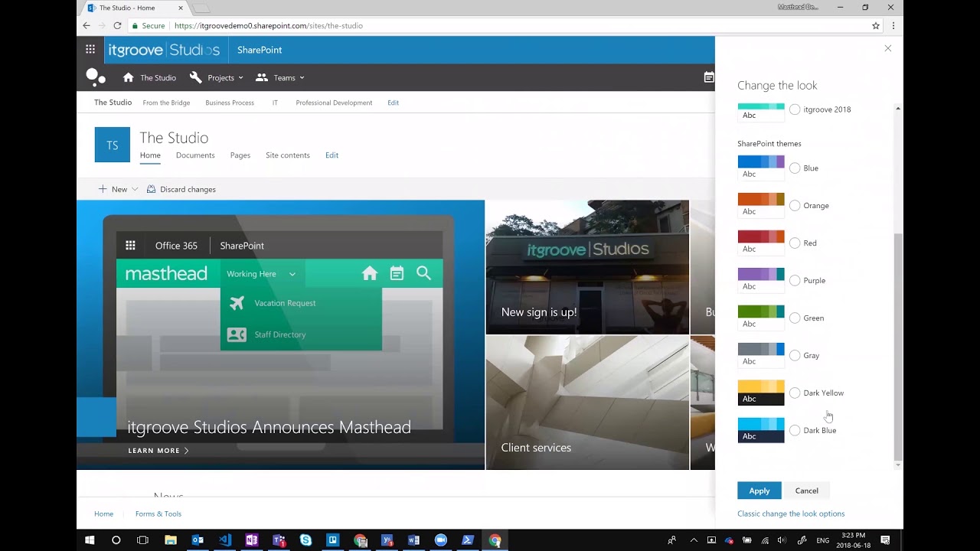This screenshot has height=551, width=980.
Task: Click the people icon next to Teams
Action: tap(262, 77)
